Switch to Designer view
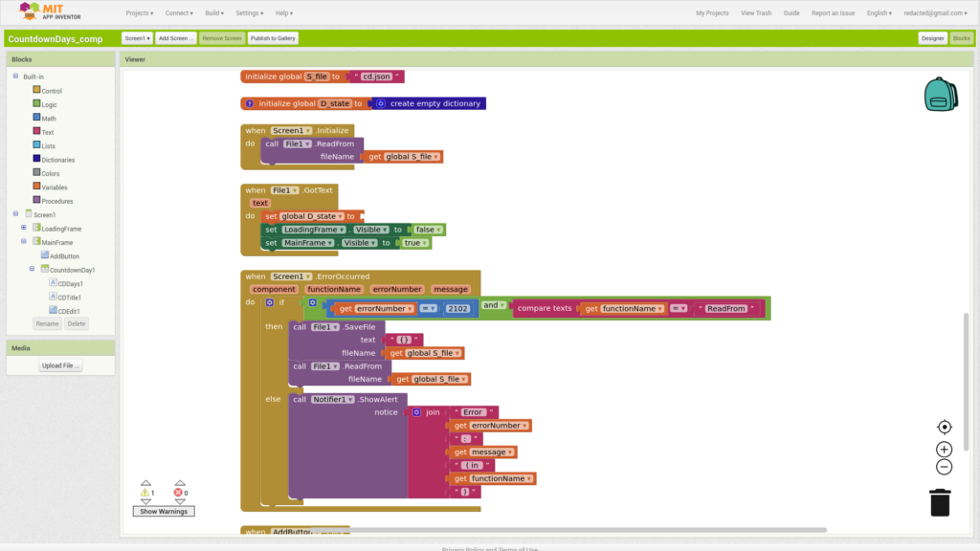 coord(932,38)
